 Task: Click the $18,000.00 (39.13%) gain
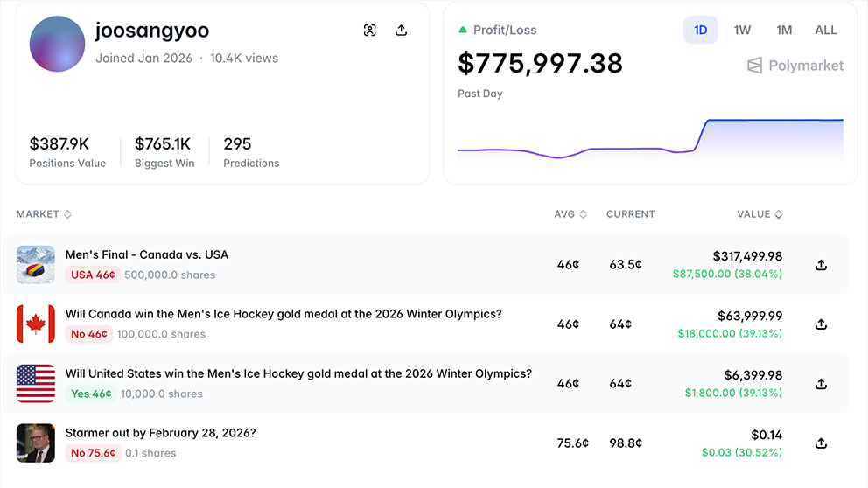coord(730,333)
